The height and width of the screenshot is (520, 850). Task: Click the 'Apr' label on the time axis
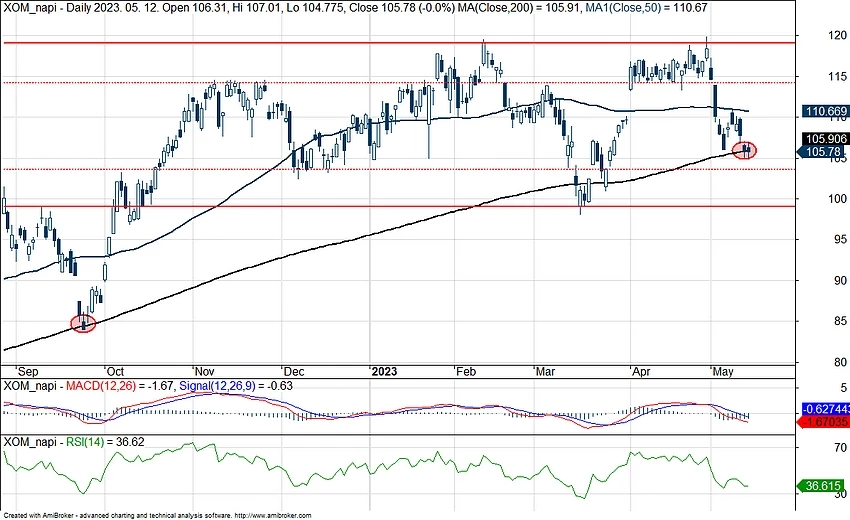click(x=641, y=371)
